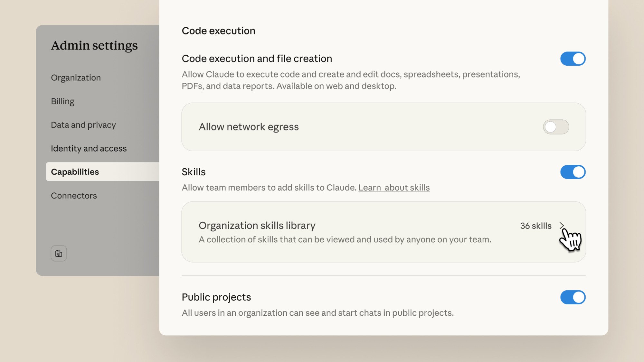644x362 pixels.
Task: Open the Billing settings page
Action: coord(62,101)
